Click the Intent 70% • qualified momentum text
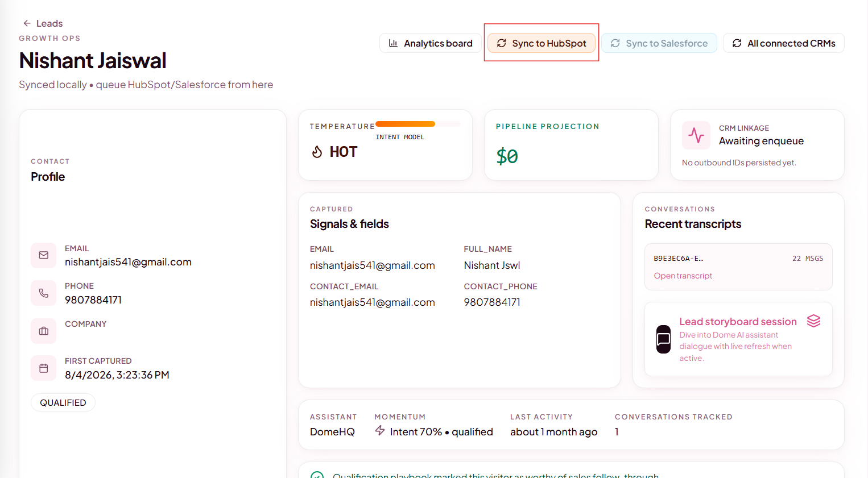The width and height of the screenshot is (868, 478). pyautogui.click(x=441, y=432)
